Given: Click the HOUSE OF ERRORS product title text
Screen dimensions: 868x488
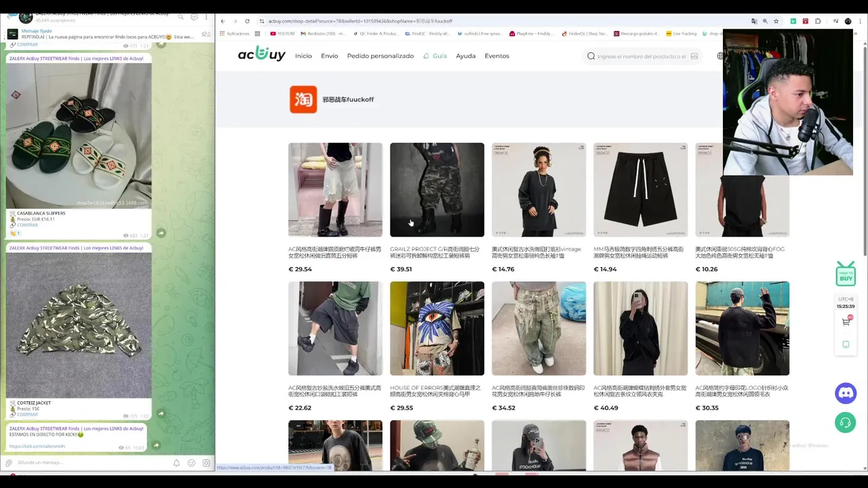Looking at the screenshot, I should click(435, 391).
